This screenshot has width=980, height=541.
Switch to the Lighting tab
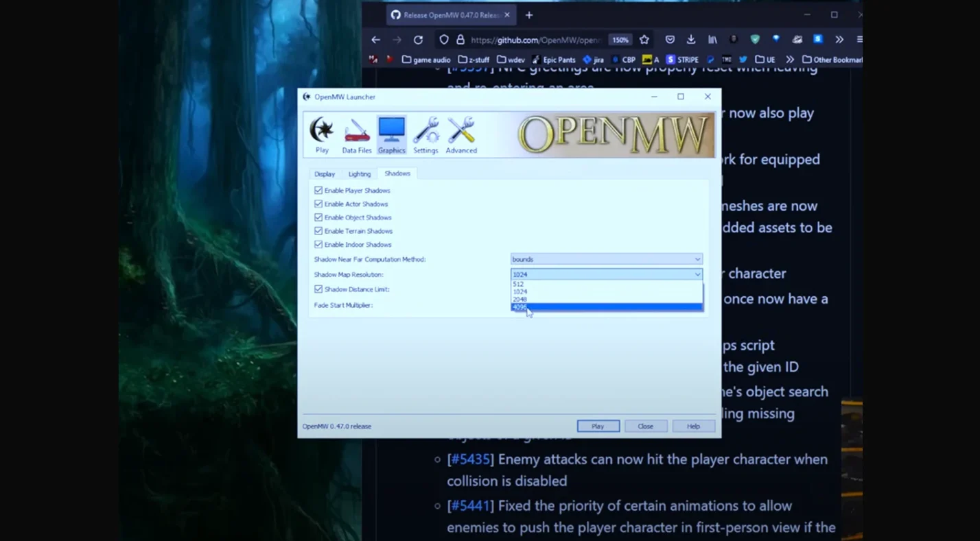point(359,174)
